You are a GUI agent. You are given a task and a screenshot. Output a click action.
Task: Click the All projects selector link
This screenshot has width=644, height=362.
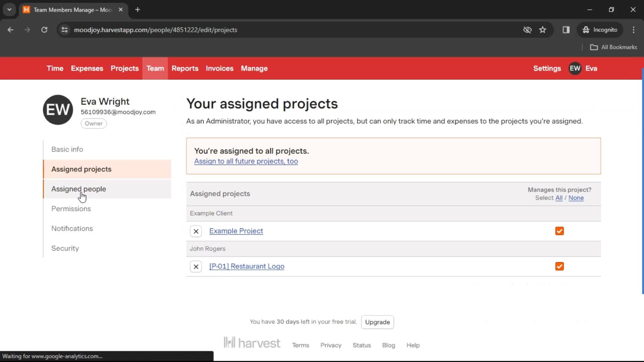click(x=558, y=197)
